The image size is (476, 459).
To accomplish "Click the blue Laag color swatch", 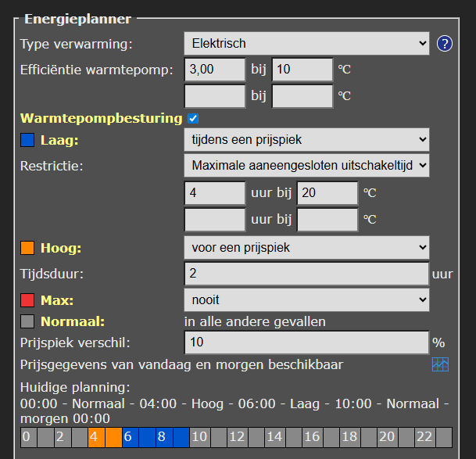I will 27,141.
